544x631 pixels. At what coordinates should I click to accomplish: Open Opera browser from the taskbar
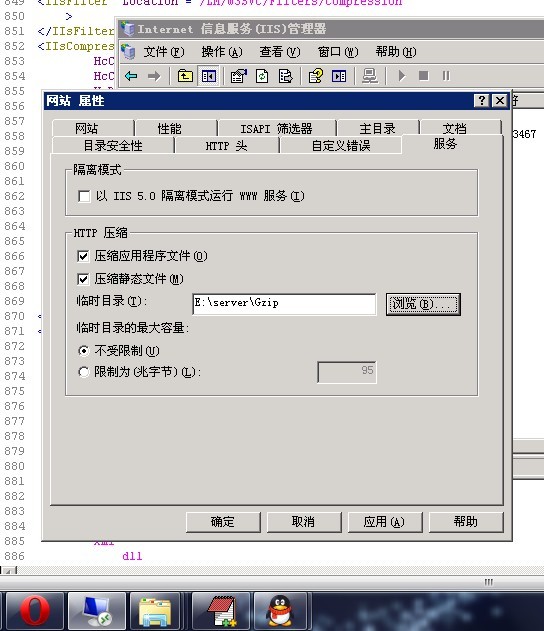pyautogui.click(x=35, y=611)
